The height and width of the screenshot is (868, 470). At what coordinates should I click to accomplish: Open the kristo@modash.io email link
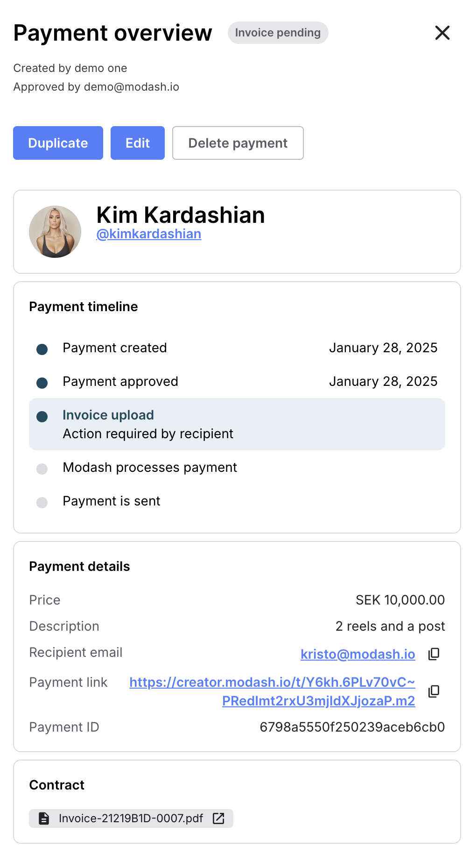(x=358, y=654)
